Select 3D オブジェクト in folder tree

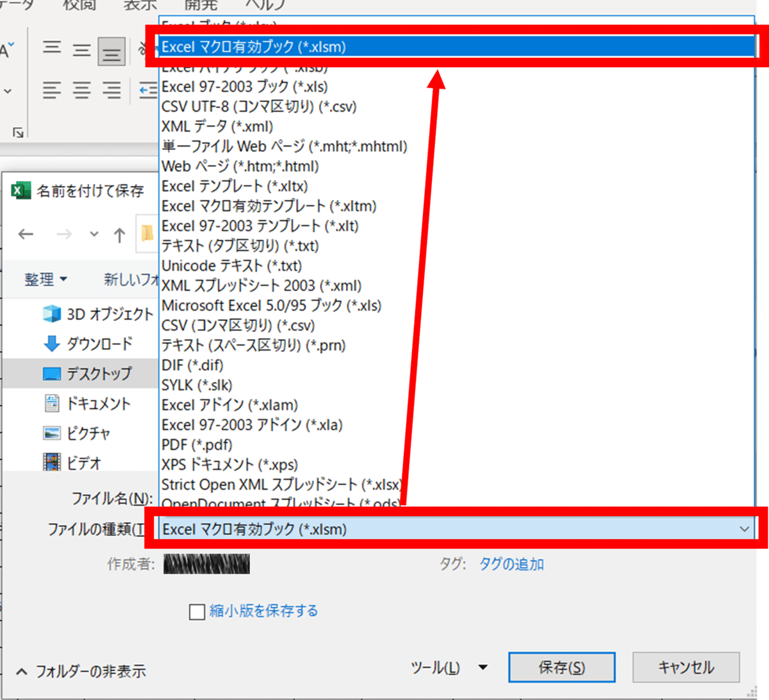[98, 314]
